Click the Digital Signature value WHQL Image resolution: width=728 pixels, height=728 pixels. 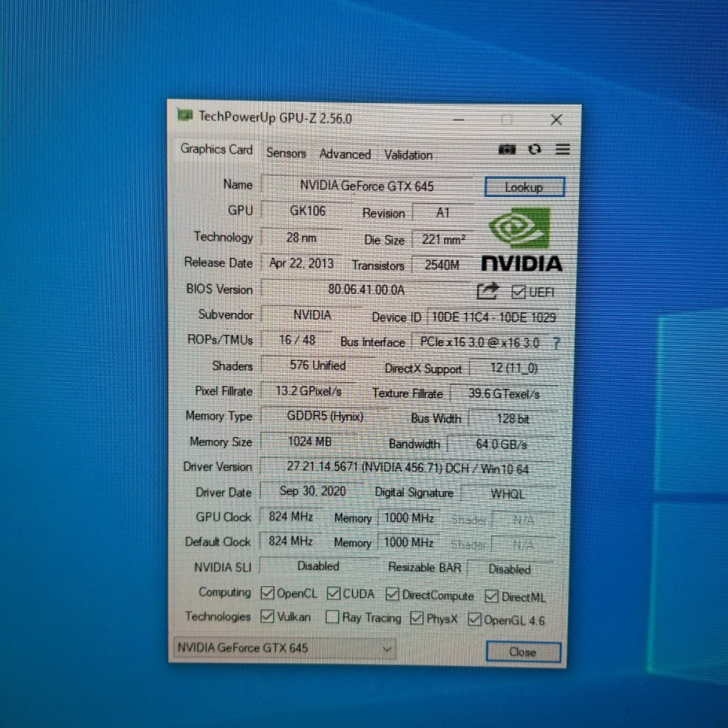pyautogui.click(x=507, y=494)
